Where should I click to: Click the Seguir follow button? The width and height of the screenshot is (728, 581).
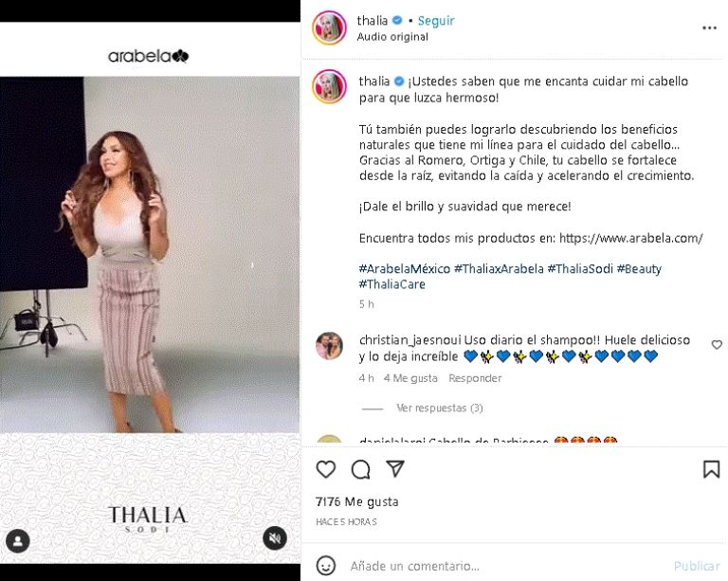point(436,21)
